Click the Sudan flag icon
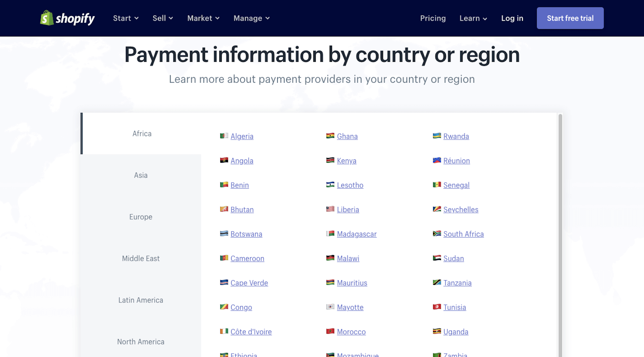Screen dimensions: 644x357 tap(437, 258)
